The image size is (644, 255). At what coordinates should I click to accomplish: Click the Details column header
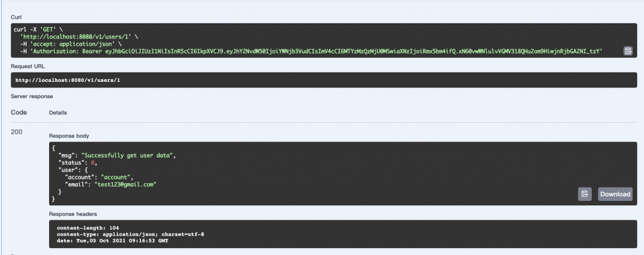click(58, 112)
